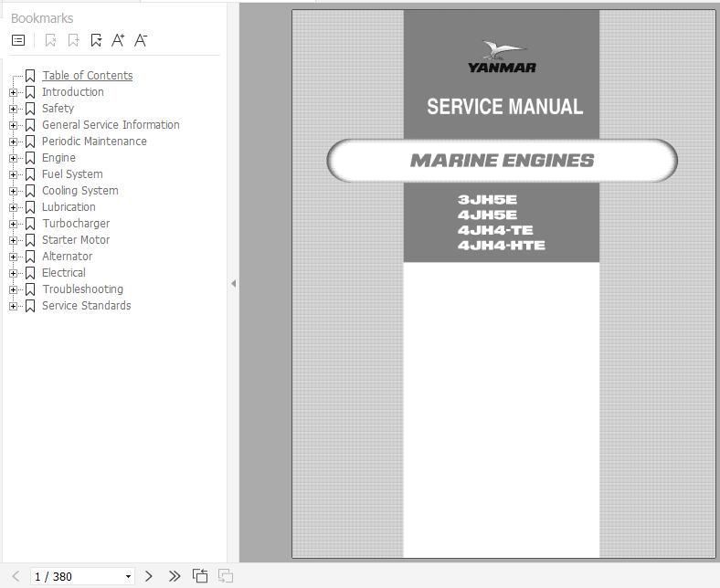Open the Cooling System bookmark
720x588 pixels.
click(79, 191)
